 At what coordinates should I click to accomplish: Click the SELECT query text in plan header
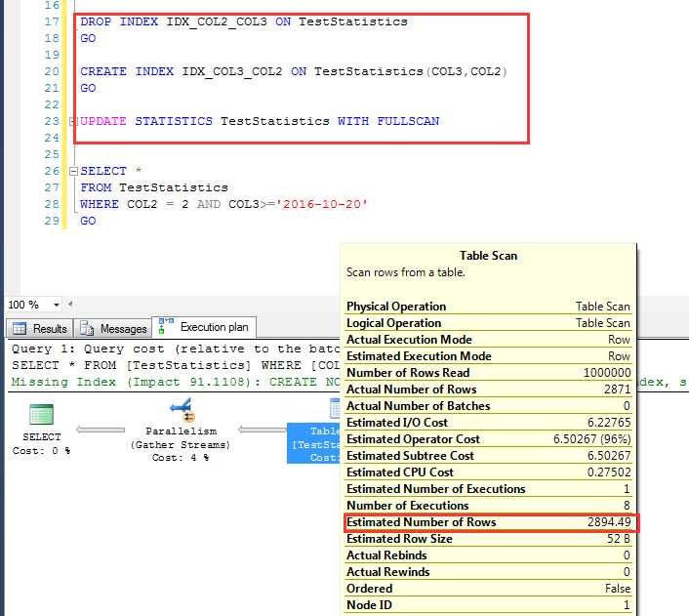176,365
